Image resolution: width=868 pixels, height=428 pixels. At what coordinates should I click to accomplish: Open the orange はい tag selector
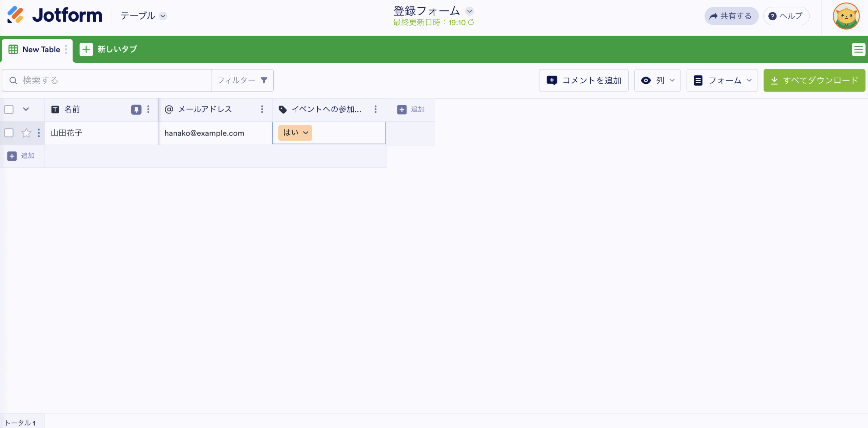point(295,133)
